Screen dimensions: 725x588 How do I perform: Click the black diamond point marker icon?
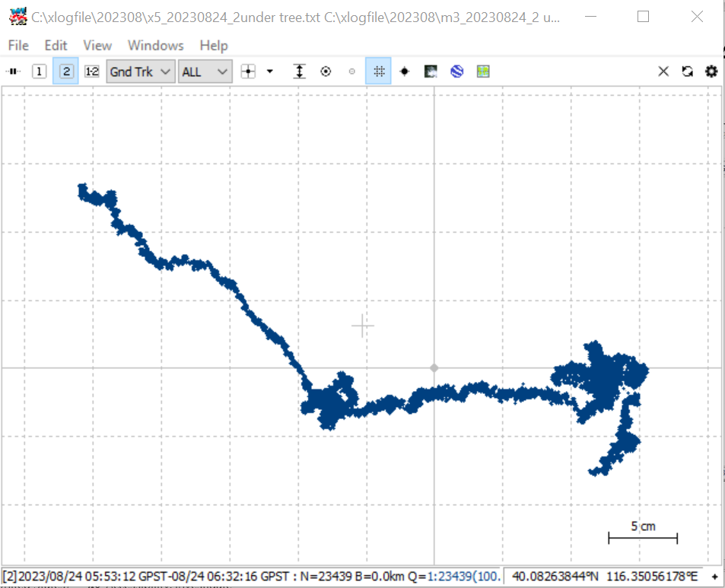[405, 72]
